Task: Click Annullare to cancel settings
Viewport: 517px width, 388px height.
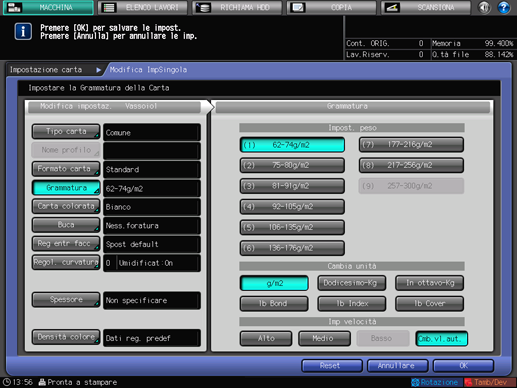Action: coord(398,366)
